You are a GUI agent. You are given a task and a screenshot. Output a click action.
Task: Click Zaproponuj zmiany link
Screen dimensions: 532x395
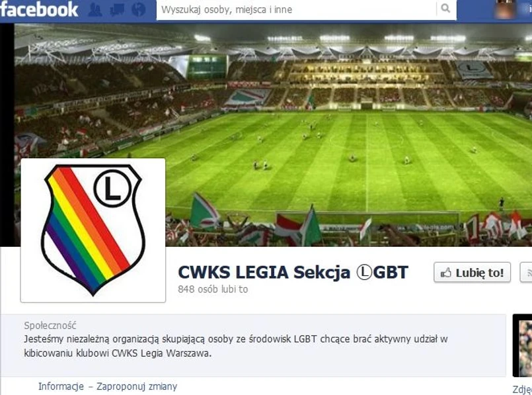tap(137, 386)
